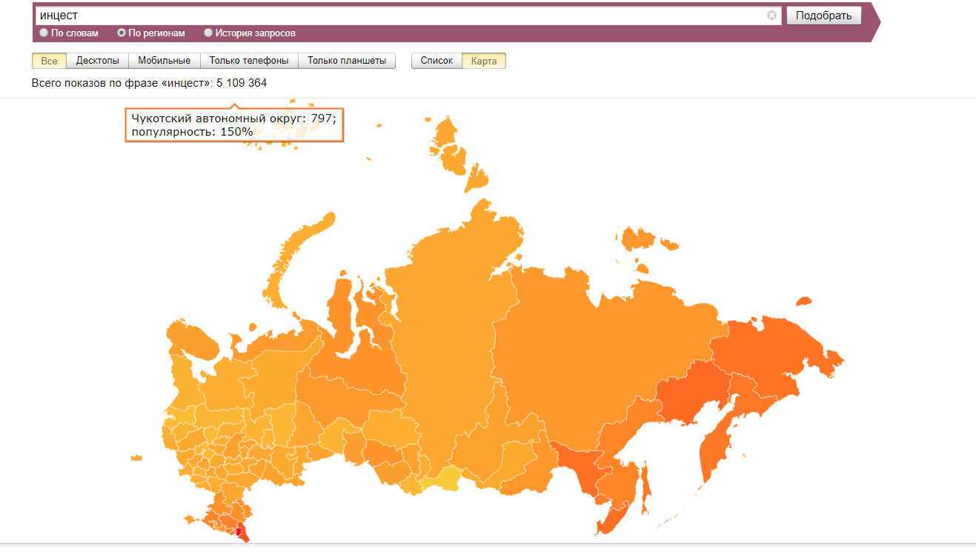
Task: Clear the query with the X icon
Action: point(771,16)
